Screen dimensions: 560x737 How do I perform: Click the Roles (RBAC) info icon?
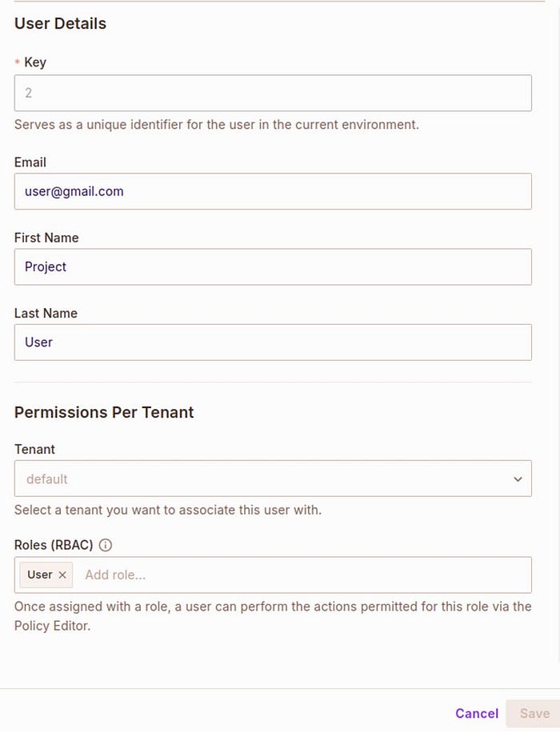click(106, 545)
